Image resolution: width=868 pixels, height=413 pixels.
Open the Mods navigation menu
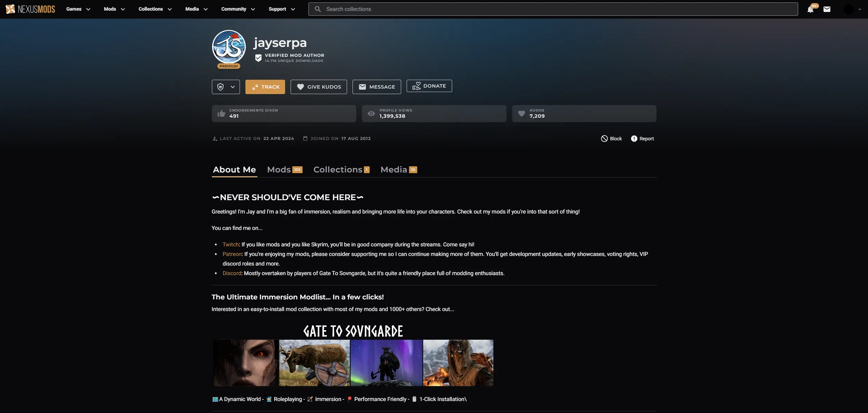tap(114, 9)
